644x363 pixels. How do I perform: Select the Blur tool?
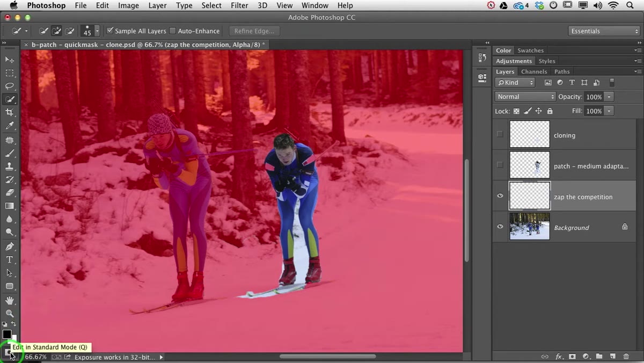(10, 219)
